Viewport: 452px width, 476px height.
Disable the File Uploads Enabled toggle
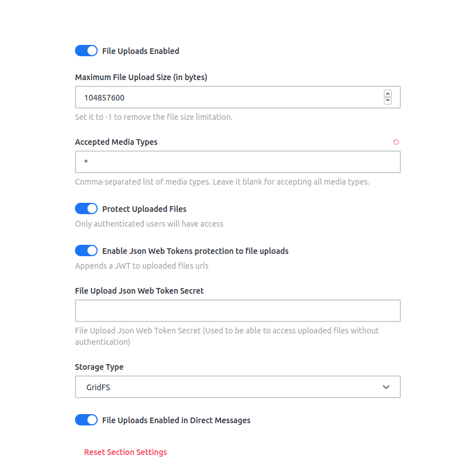[x=86, y=51]
